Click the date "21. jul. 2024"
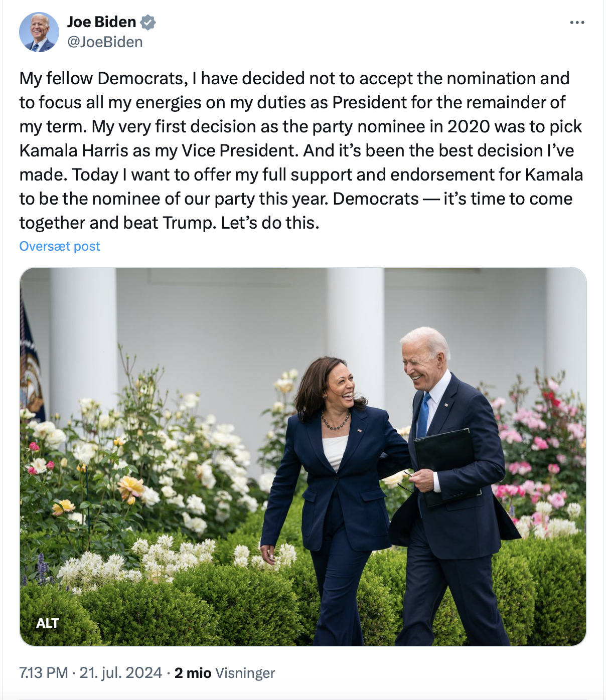Viewport: 606px width, 700px height. coord(121,672)
